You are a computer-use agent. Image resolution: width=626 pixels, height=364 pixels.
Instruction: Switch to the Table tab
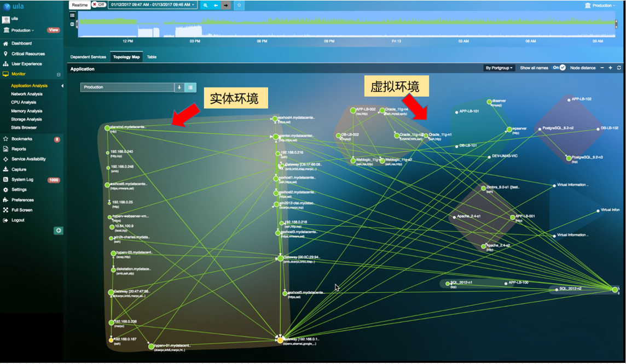coord(152,56)
